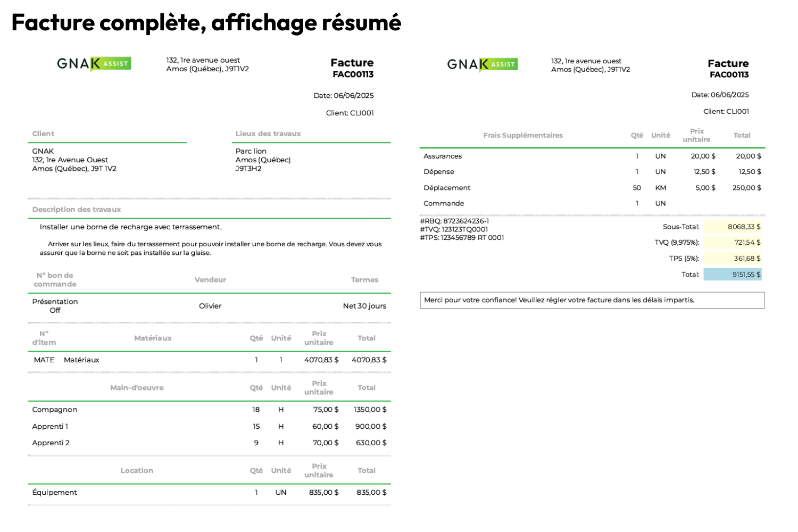Click the TPS amount "361,68 $"
Image resolution: width=798 pixels, height=532 pixels.
click(733, 259)
